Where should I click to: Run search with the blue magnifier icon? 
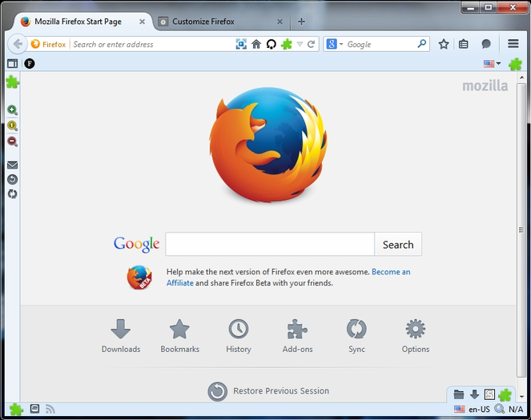coord(421,44)
